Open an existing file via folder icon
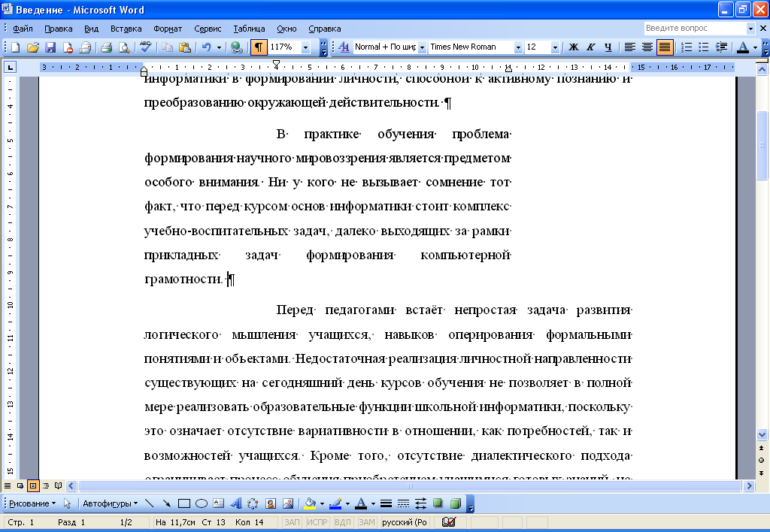Viewport: 770px width, 532px height. [32, 47]
